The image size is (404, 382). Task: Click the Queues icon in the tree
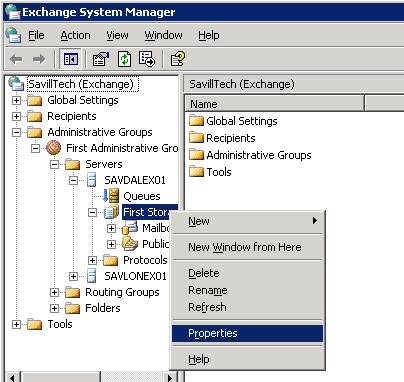pos(111,196)
